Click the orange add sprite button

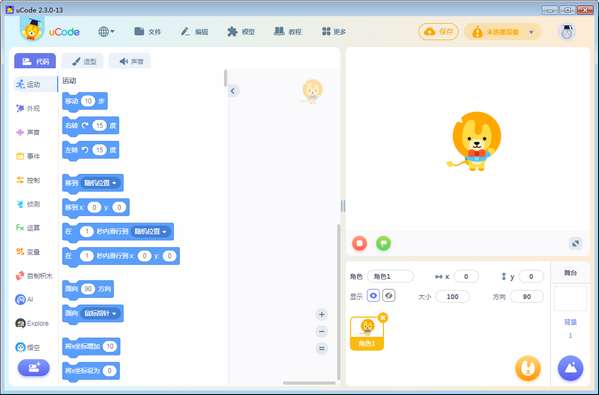pos(528,368)
